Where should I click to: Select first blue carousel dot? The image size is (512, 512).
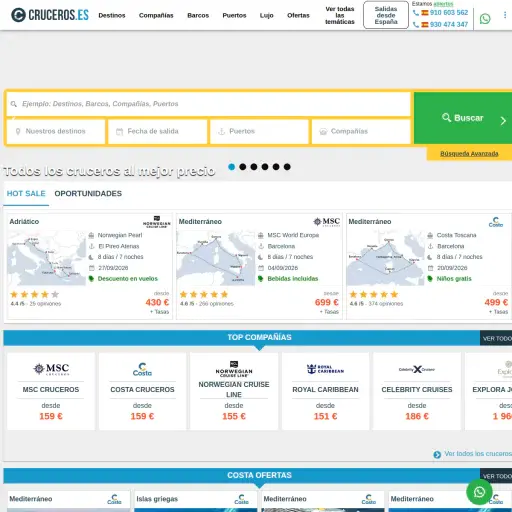click(232, 167)
